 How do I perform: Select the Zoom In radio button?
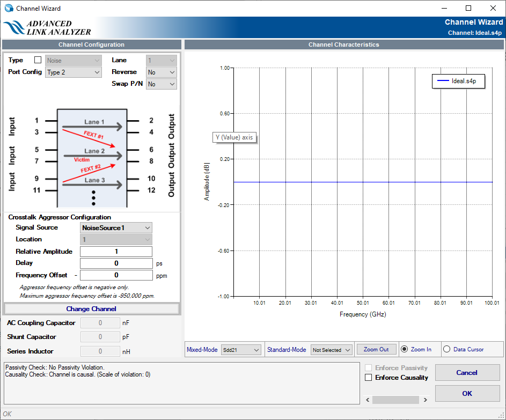pos(405,349)
